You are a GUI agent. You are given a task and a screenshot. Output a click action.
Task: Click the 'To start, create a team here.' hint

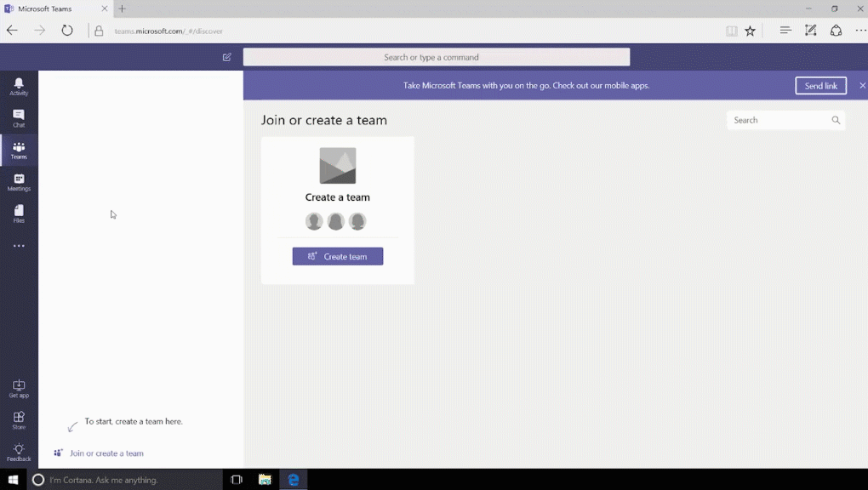tap(134, 421)
